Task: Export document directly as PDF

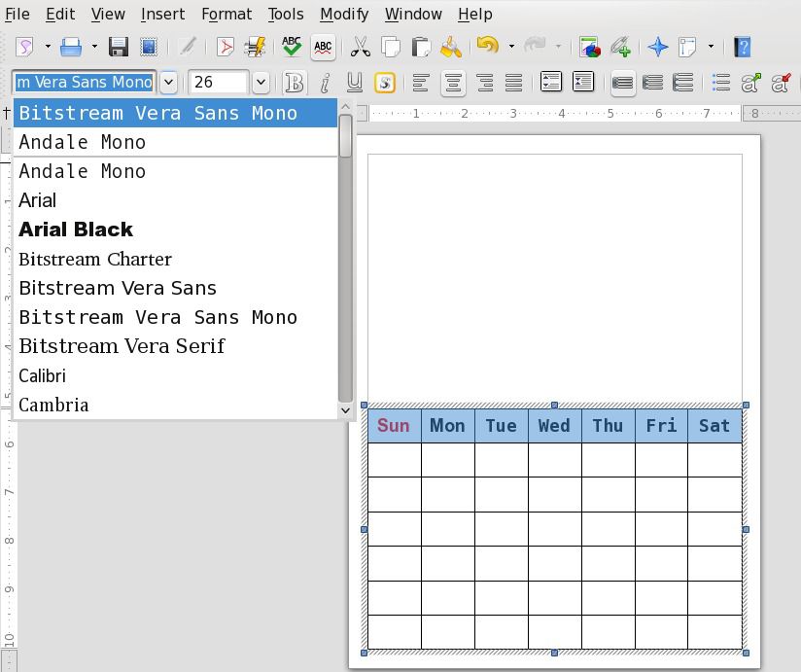Action: pyautogui.click(x=226, y=47)
